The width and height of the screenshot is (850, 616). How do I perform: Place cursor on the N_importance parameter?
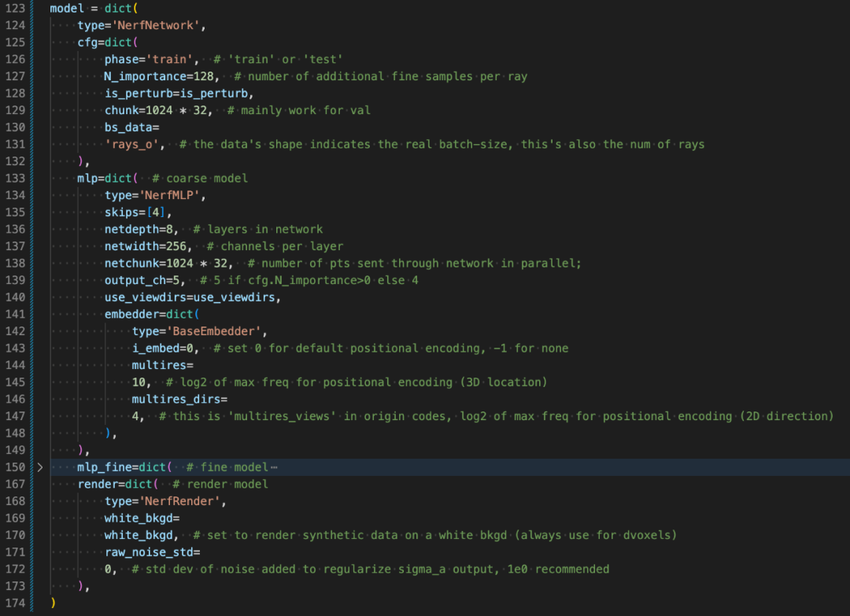coord(144,77)
